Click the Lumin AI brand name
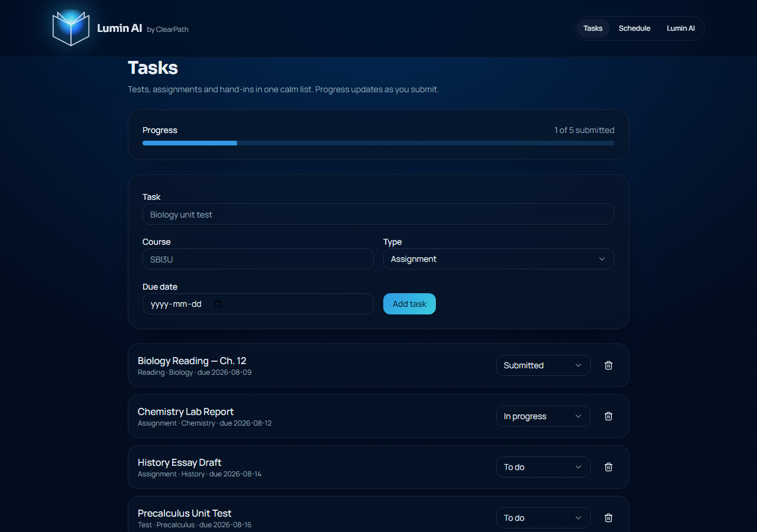This screenshot has height=532, width=757. [119, 28]
